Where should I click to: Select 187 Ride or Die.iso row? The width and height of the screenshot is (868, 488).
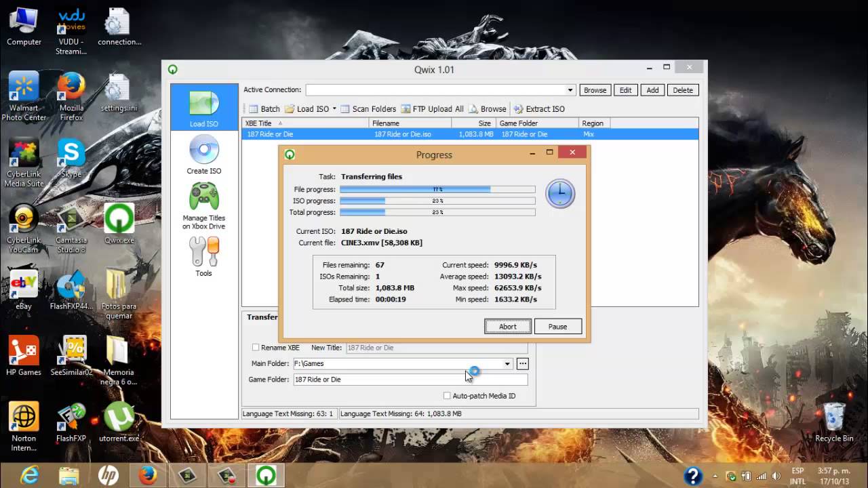(x=470, y=134)
